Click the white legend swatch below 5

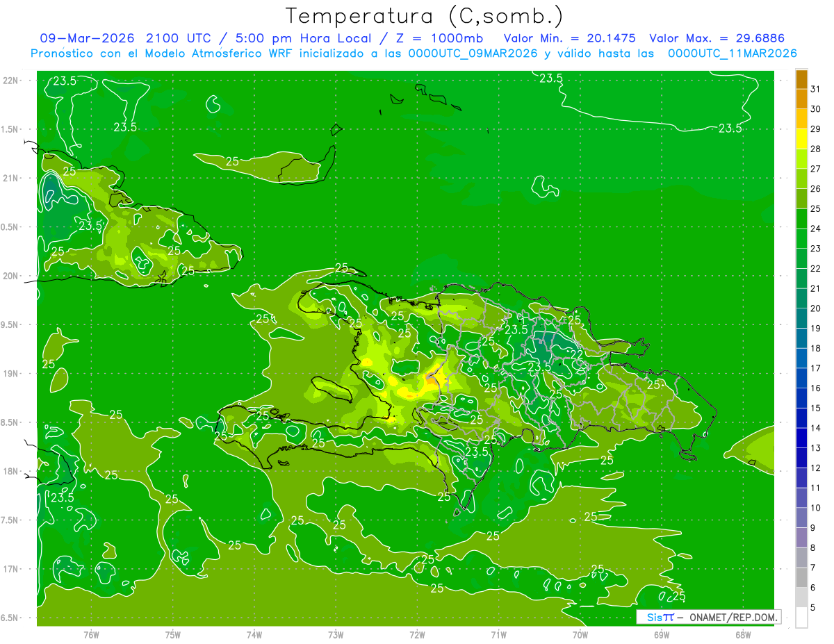801,618
